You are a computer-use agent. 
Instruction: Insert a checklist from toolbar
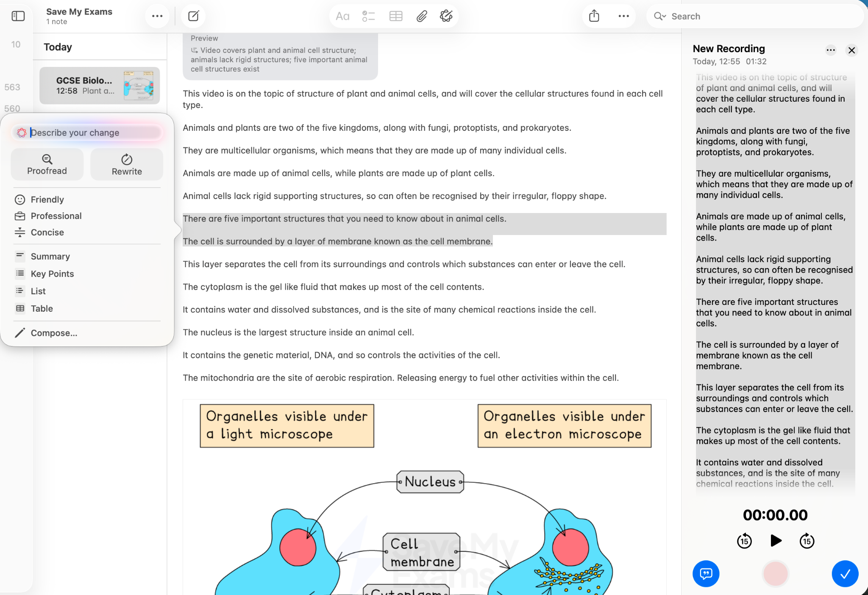(x=368, y=17)
